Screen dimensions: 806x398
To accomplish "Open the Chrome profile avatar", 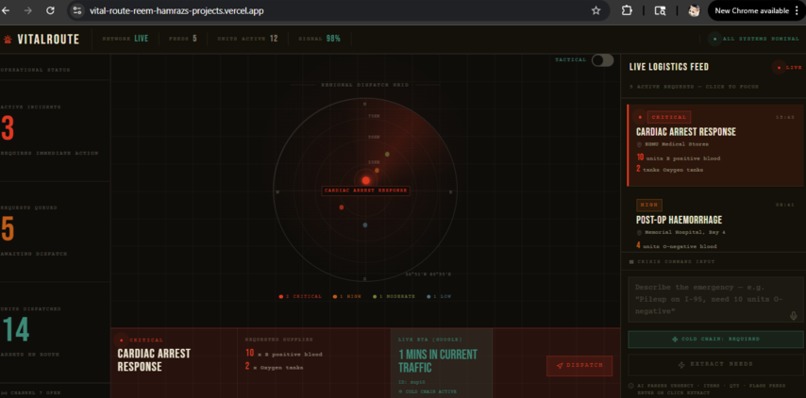I will [694, 10].
